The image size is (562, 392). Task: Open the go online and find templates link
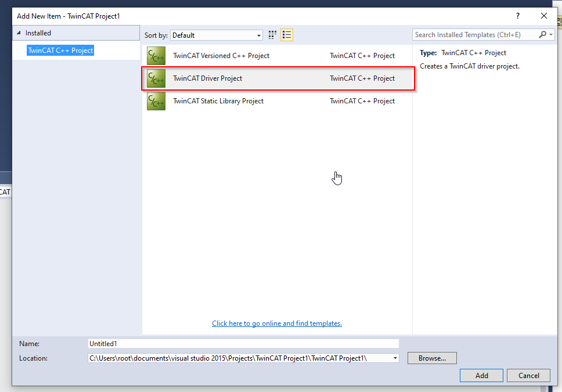pos(277,323)
